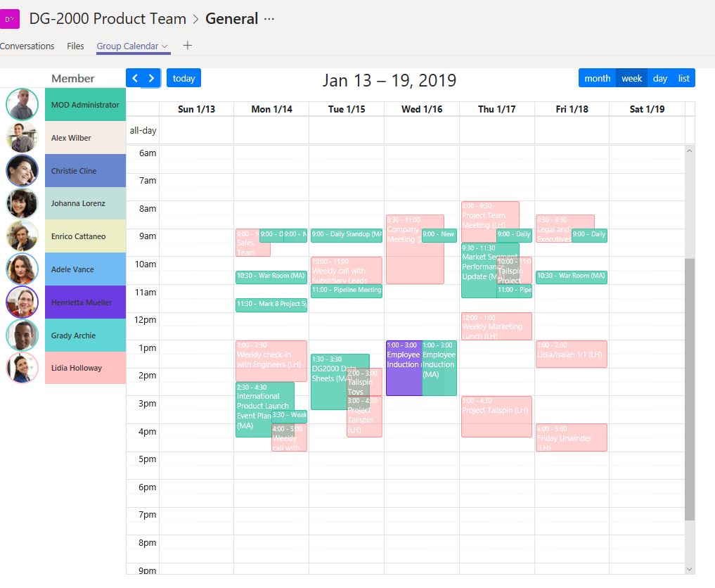Click the DG-2000 team avatar icon
The width and height of the screenshot is (715, 588).
point(10,18)
